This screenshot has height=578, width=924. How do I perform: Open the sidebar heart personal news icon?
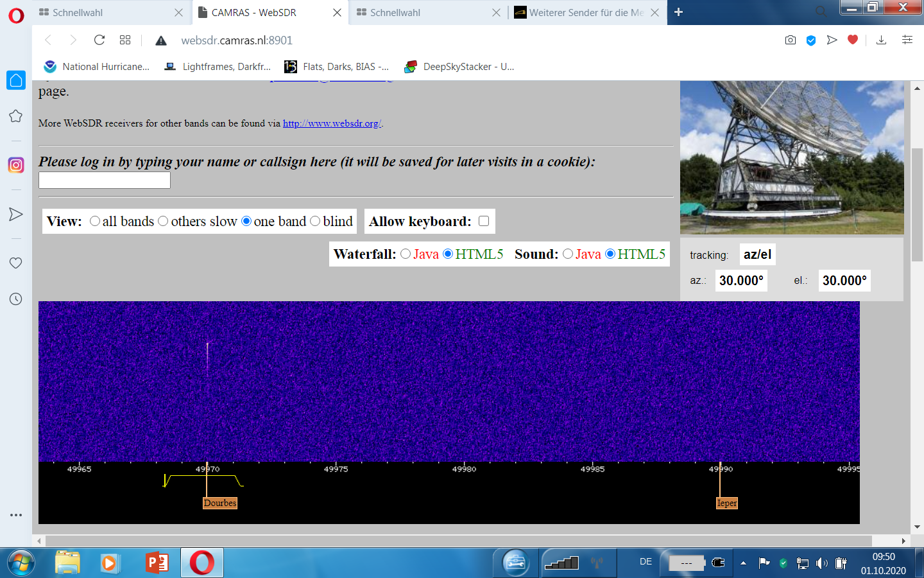(16, 263)
